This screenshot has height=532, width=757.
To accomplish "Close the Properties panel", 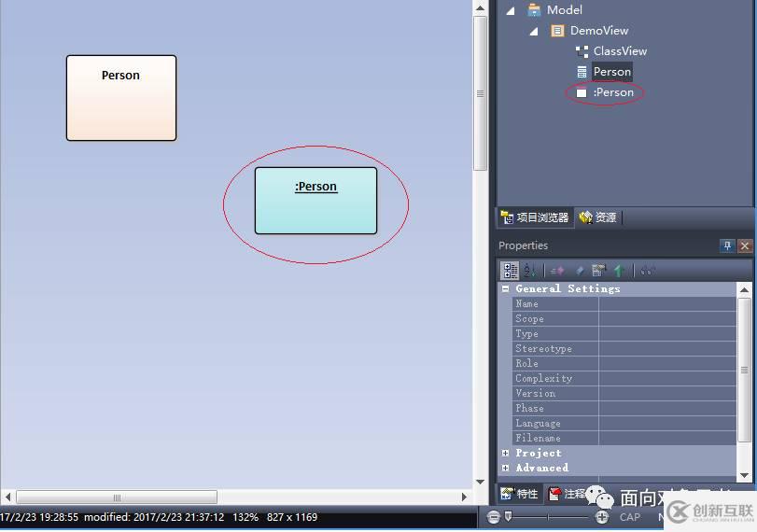I will [x=745, y=245].
